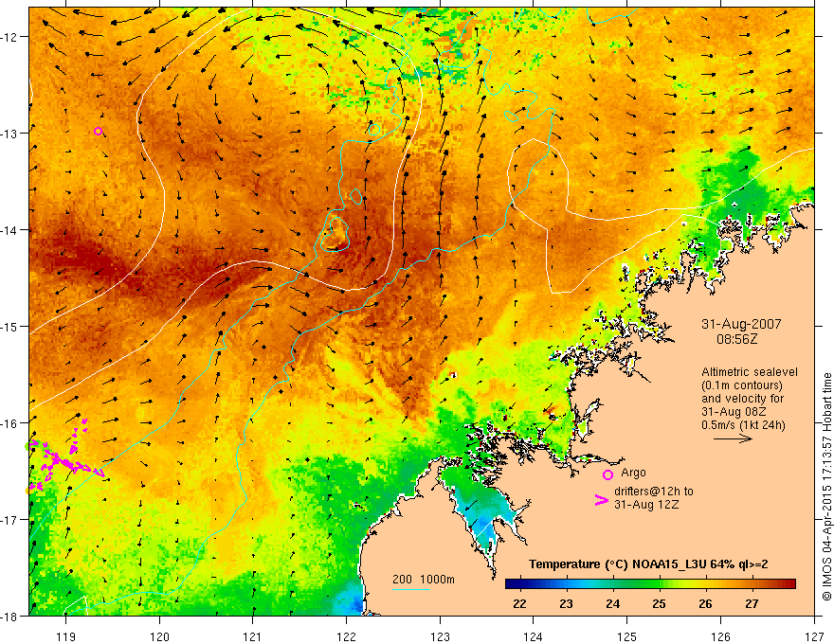The image size is (834, 644).
Task: Click latitude axis label -18
Action: click(x=10, y=616)
